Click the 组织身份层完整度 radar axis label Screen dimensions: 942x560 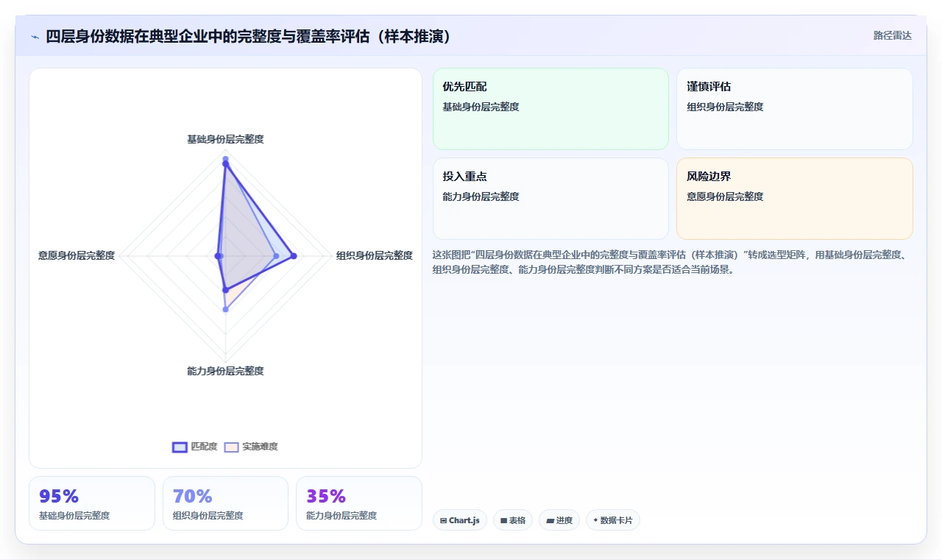coord(375,255)
